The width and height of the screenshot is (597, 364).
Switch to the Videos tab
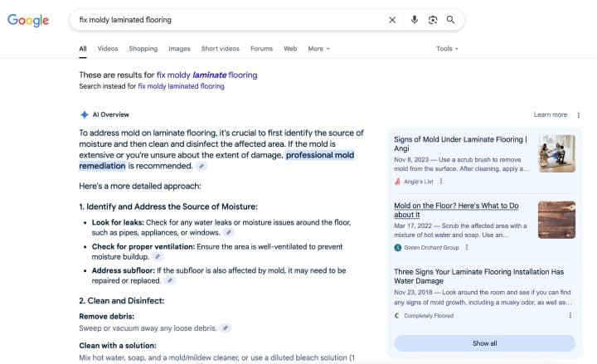108,49
